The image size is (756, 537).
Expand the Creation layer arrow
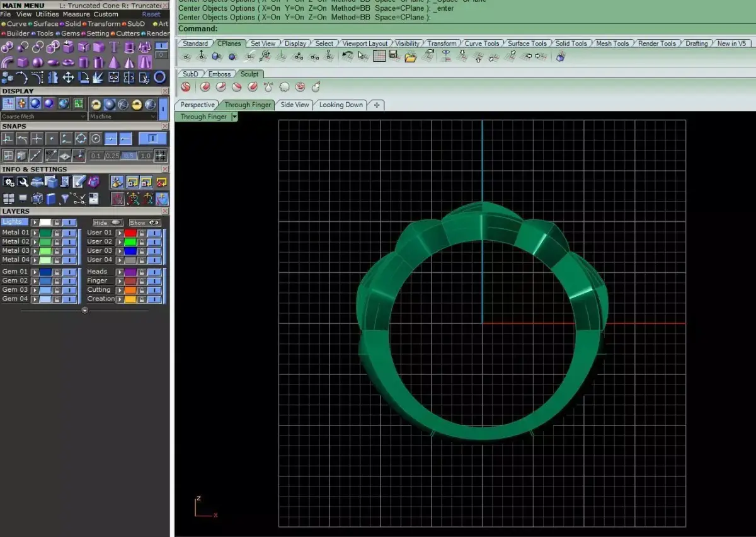click(x=120, y=299)
